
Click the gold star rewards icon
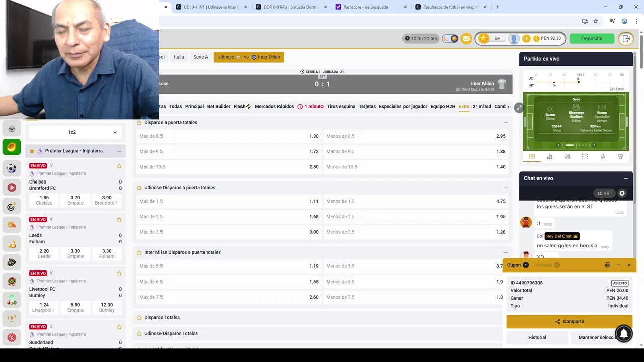[x=484, y=39]
